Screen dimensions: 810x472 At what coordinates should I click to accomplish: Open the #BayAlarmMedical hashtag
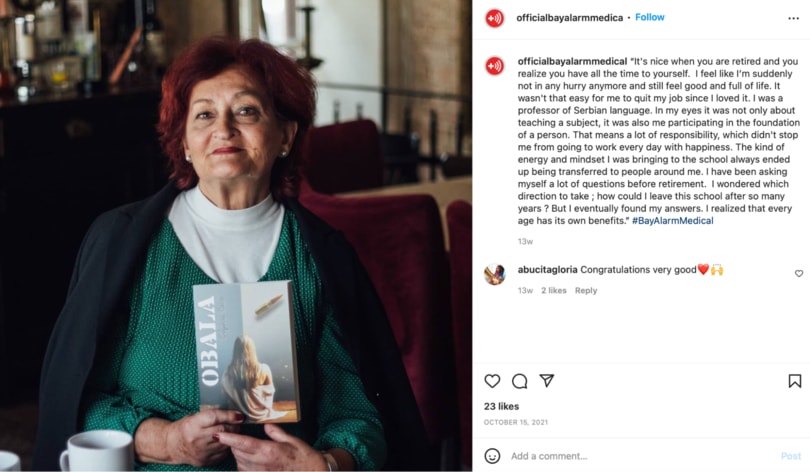673,221
